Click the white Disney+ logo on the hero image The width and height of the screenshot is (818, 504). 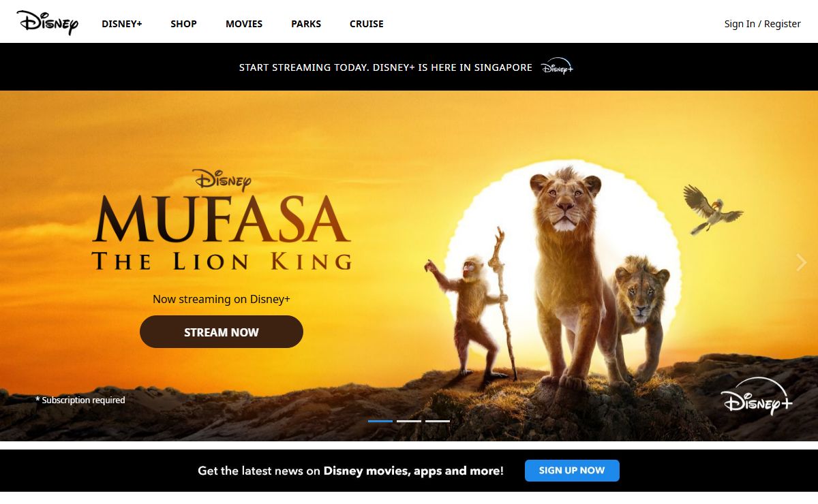(757, 396)
